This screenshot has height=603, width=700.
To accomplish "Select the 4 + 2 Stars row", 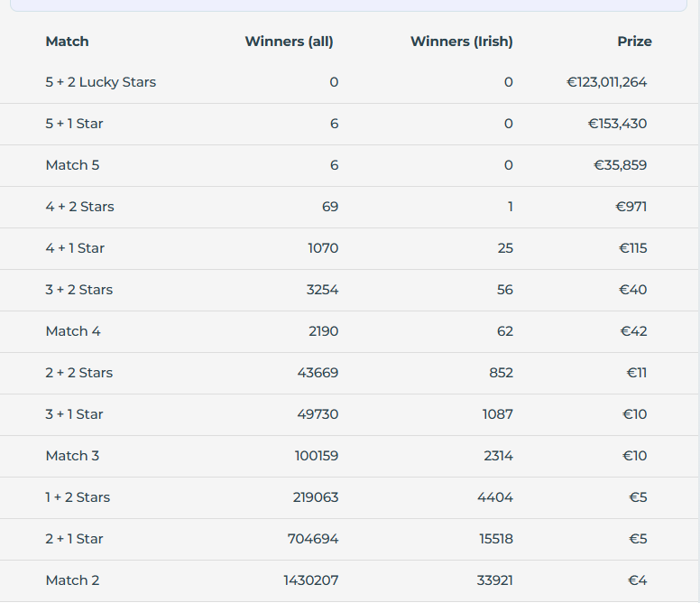I will [350, 208].
